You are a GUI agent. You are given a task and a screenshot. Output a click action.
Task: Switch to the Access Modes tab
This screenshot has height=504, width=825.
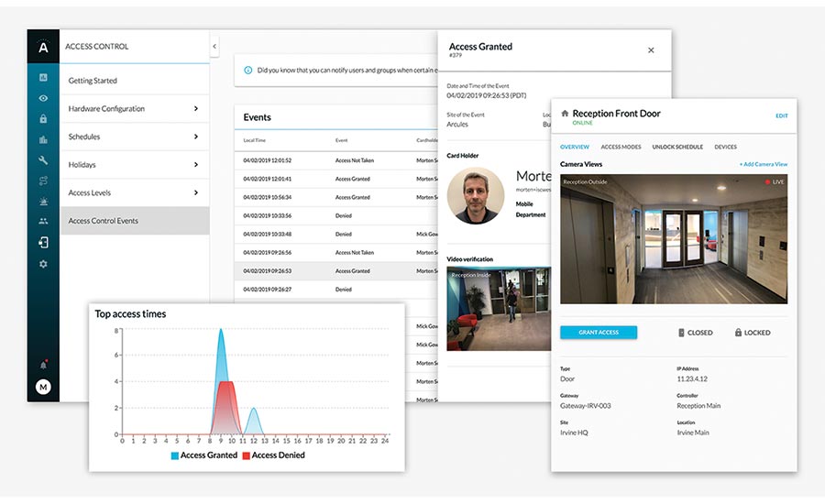(621, 147)
